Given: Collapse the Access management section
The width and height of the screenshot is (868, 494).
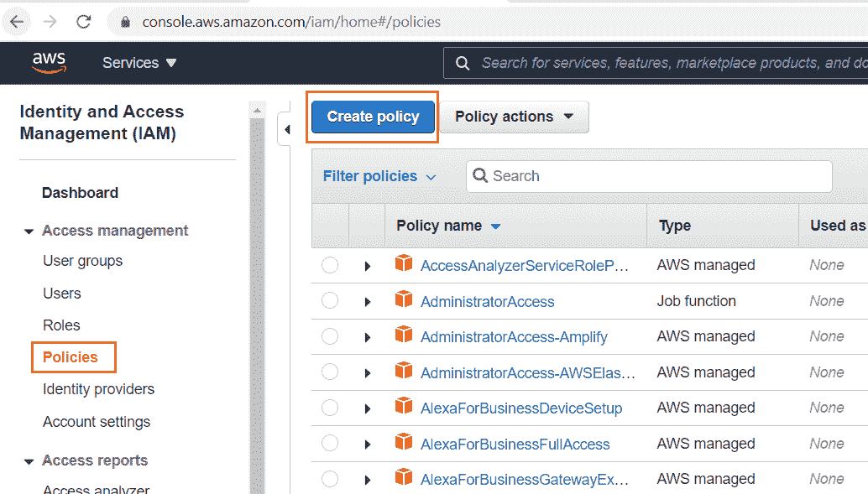Looking at the screenshot, I should coord(29,231).
